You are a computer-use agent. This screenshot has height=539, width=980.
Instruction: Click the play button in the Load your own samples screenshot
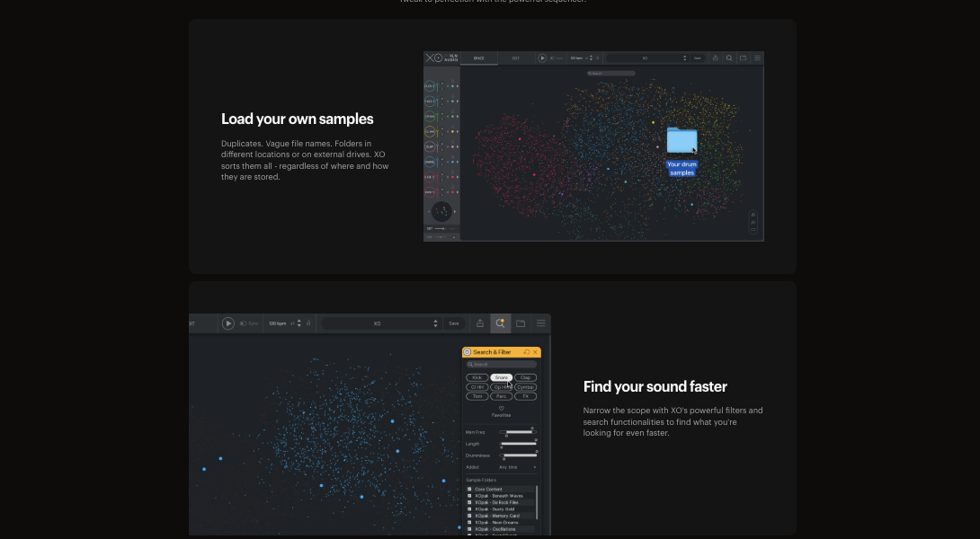(x=542, y=58)
